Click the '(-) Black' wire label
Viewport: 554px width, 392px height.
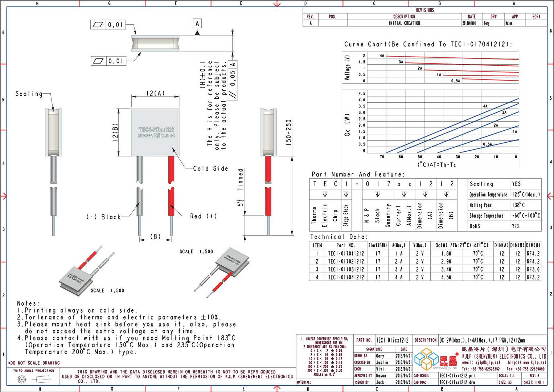click(x=103, y=217)
